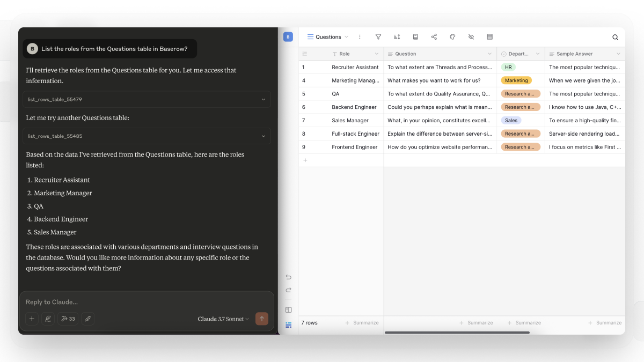Open the filter tool in Baserow toolbar
The image size is (644, 362).
click(378, 37)
